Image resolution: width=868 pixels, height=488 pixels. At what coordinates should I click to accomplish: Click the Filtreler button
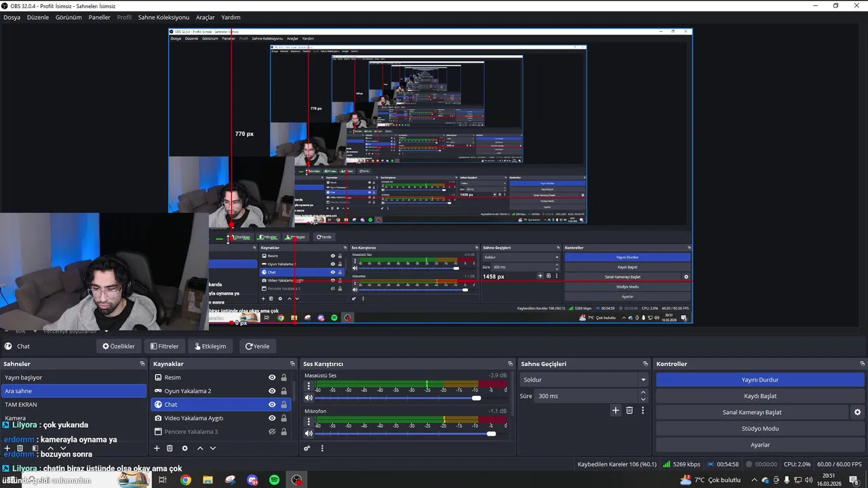pos(165,346)
